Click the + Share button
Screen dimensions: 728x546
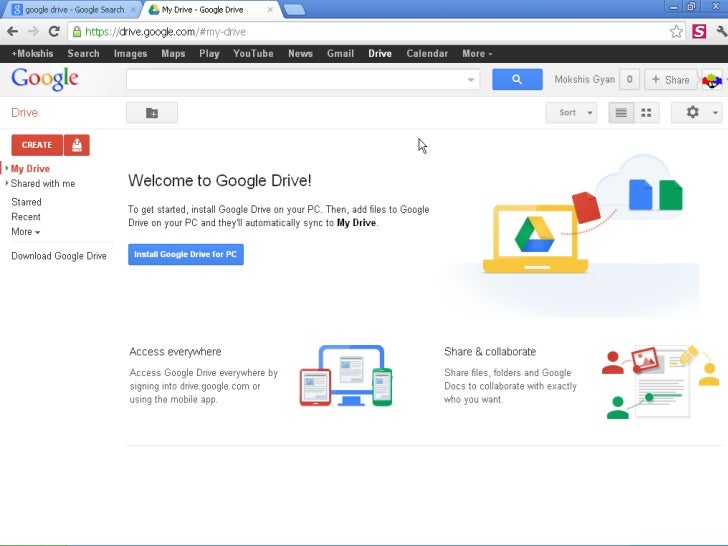click(670, 80)
